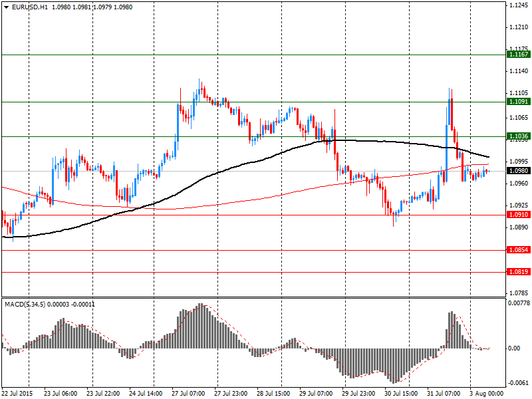Open the chart menu triangle beside EURUSD,H1
532x399 pixels.
7,7
